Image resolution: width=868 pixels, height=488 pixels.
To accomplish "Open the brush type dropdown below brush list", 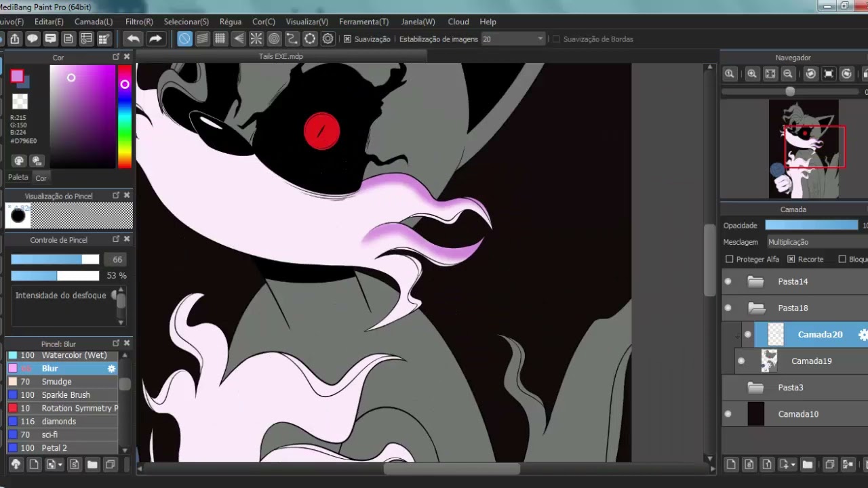I will point(54,464).
